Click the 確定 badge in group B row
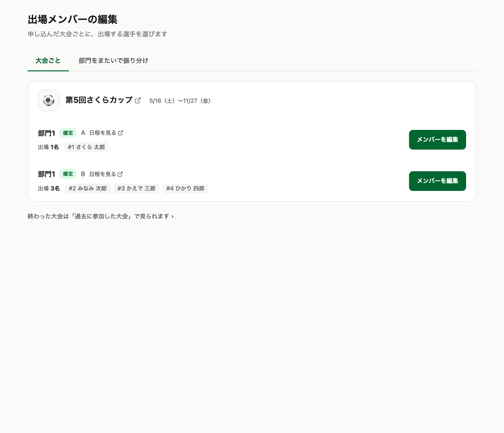Image resolution: width=504 pixels, height=433 pixels. click(68, 174)
